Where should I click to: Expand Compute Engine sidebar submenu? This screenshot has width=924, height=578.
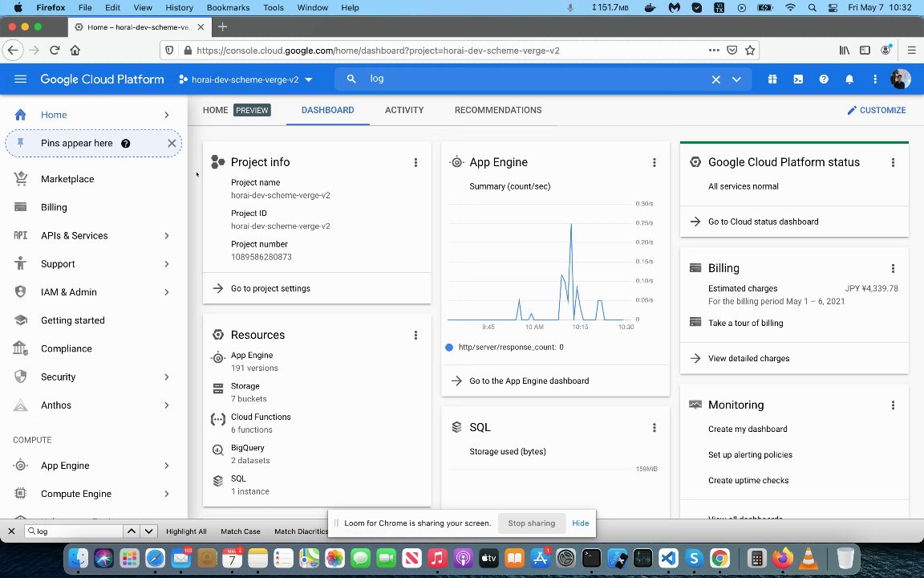pos(167,494)
